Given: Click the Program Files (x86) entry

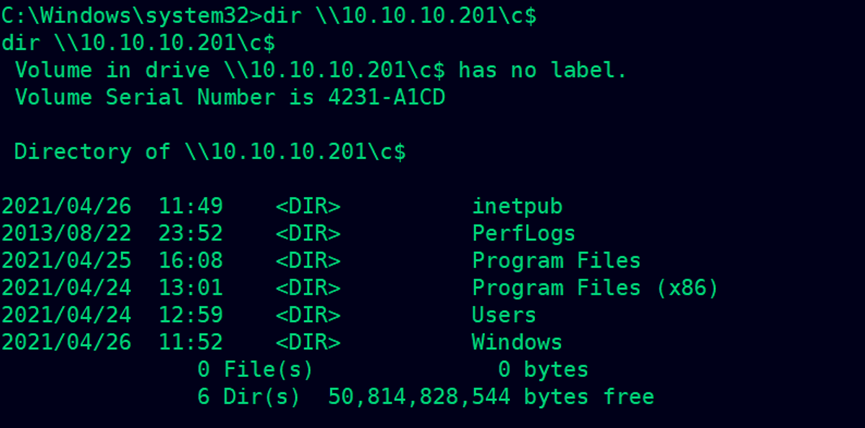Looking at the screenshot, I should point(595,288).
